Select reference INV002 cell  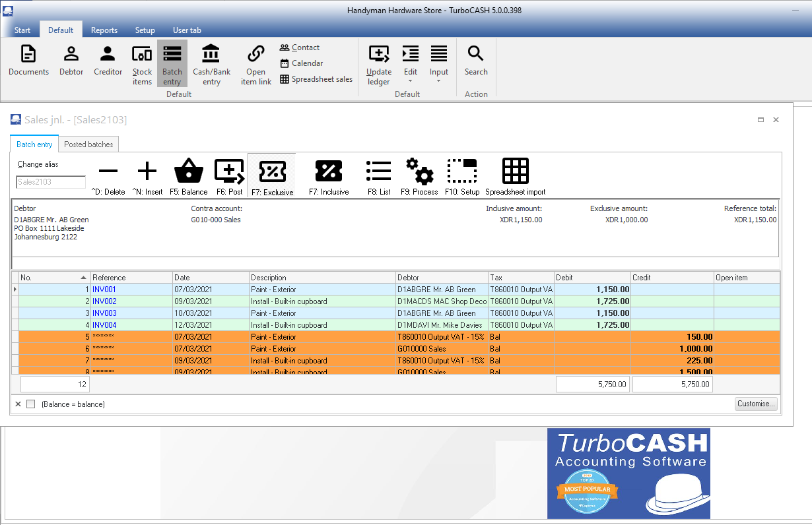(x=131, y=301)
